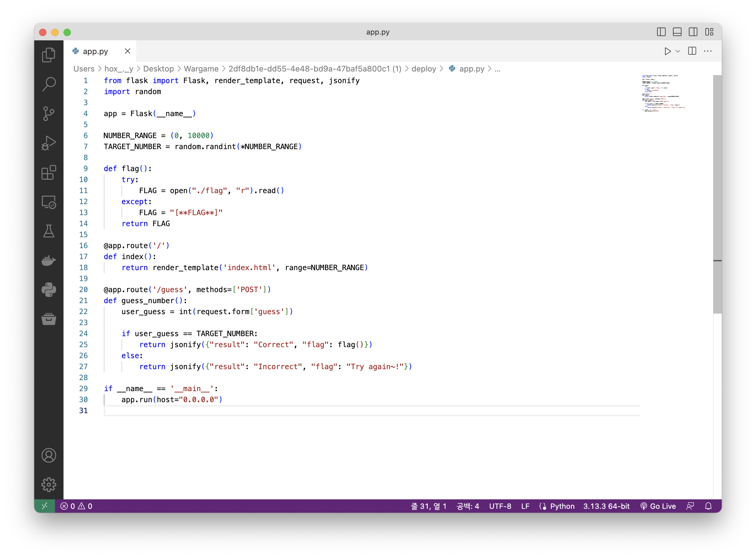Open the Manage gear menu
756x558 pixels.
point(49,484)
